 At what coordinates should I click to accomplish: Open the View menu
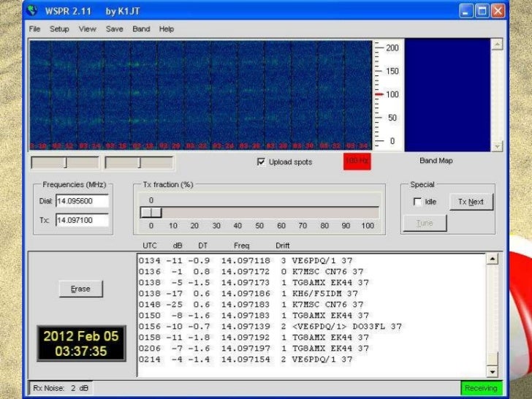point(87,29)
